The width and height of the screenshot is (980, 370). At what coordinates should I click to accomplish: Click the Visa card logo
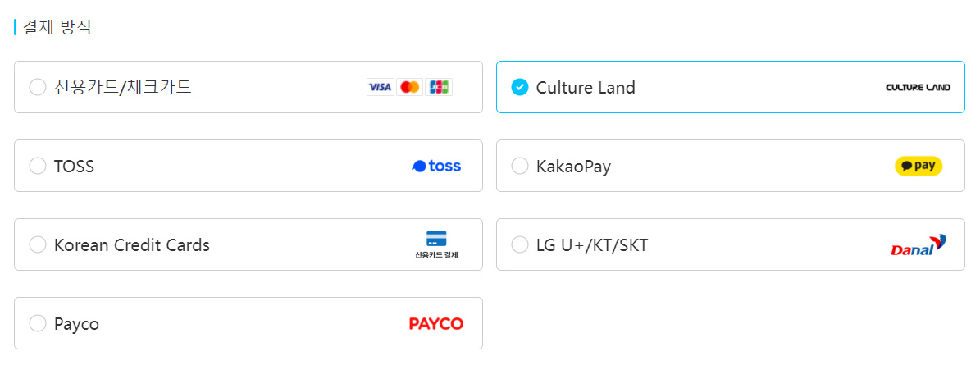(x=380, y=87)
